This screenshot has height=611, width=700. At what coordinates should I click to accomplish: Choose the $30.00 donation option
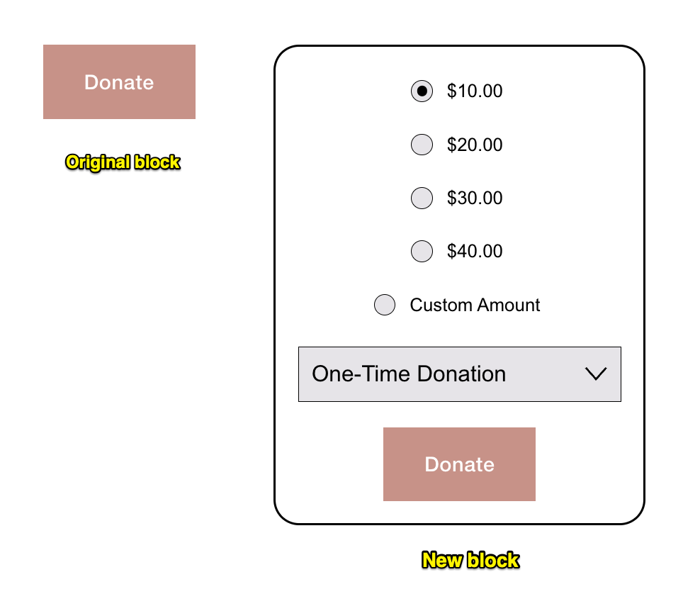422,198
